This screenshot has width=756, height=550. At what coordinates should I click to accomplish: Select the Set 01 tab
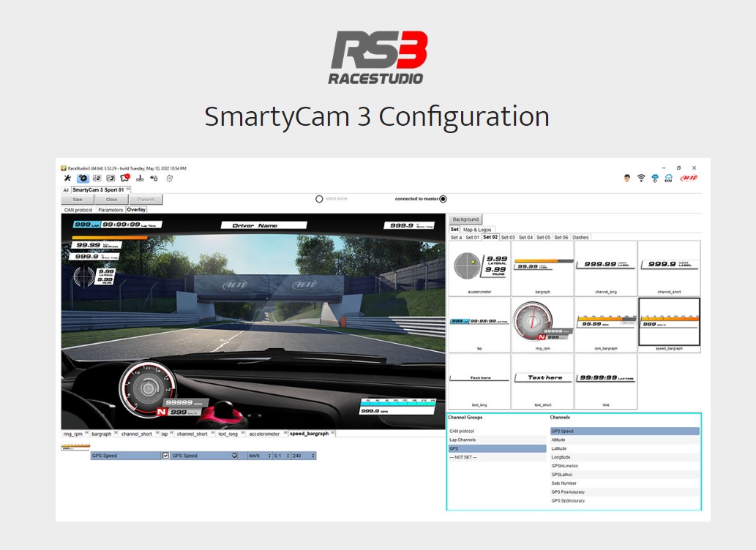point(473,237)
